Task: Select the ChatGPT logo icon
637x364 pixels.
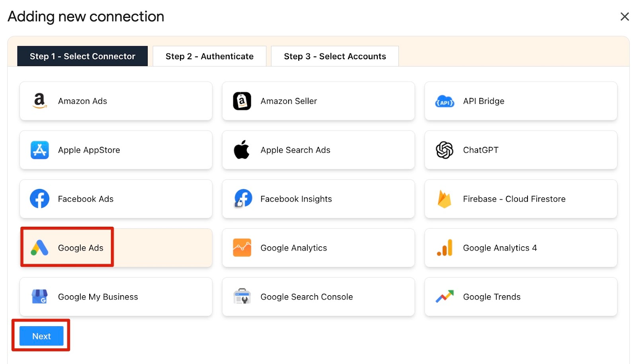Action: (x=444, y=150)
